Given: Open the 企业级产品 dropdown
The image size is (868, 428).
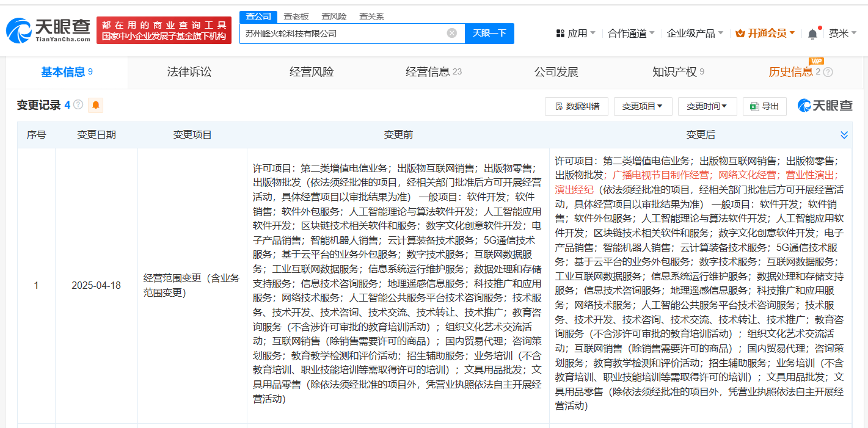Looking at the screenshot, I should [x=695, y=34].
